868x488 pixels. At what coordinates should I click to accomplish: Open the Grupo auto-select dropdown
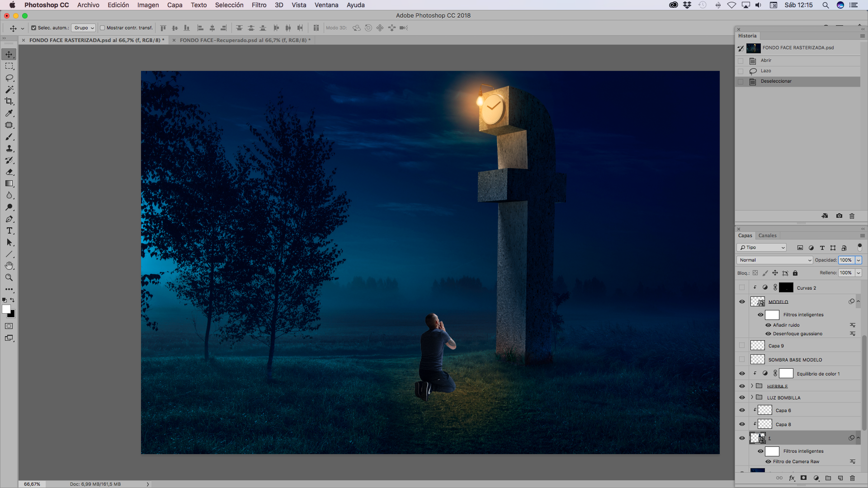tap(84, 28)
